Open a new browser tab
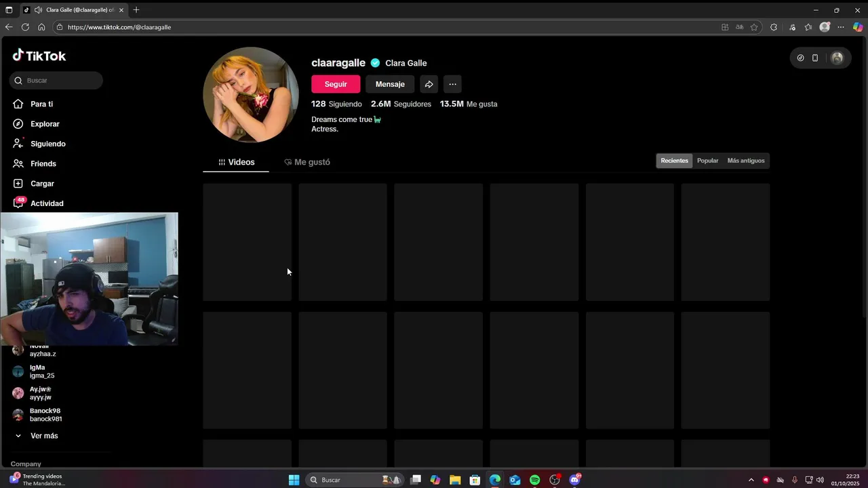 [x=136, y=10]
